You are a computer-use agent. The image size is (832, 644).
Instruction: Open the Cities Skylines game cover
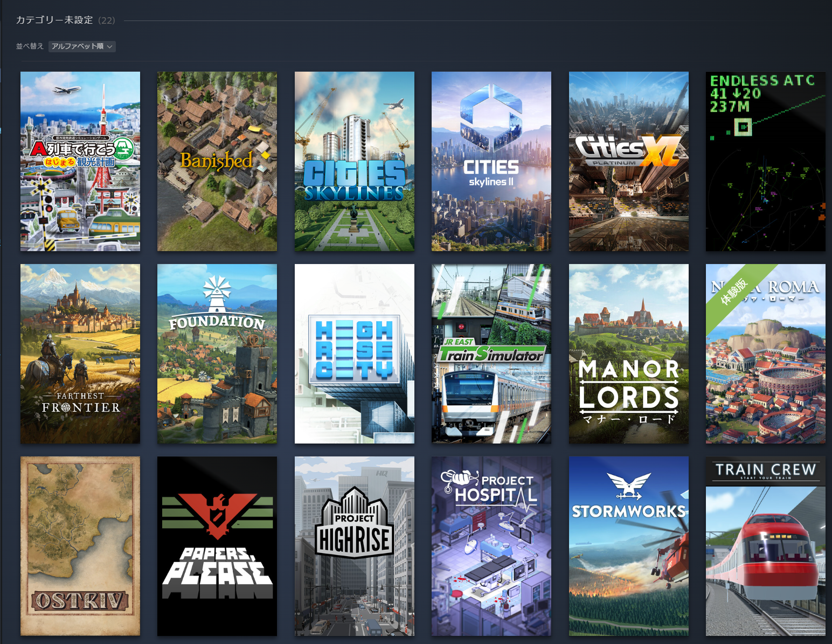coord(355,161)
